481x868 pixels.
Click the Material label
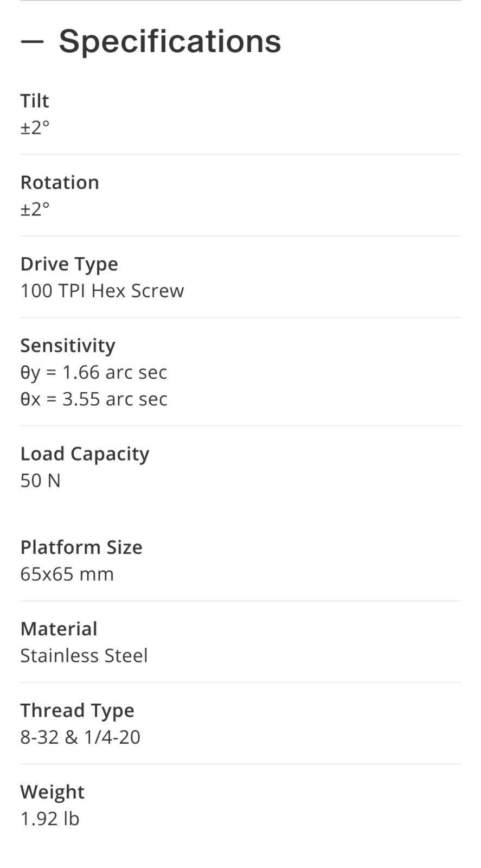pos(59,629)
